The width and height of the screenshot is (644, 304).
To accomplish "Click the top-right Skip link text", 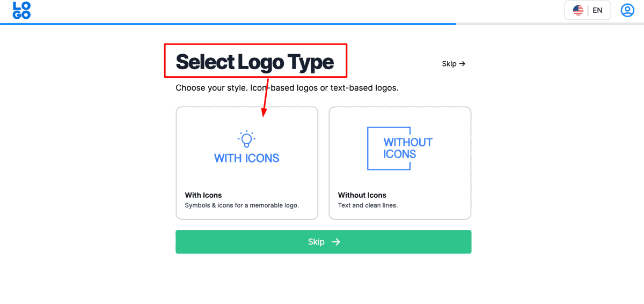I will (449, 64).
